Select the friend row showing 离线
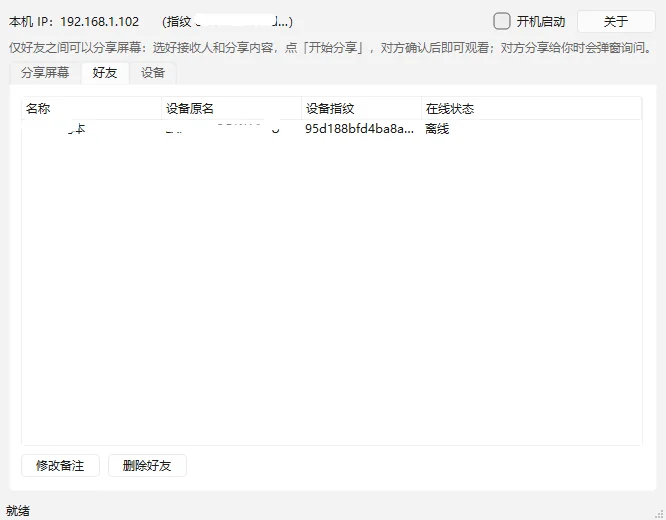Screen dimensions: 666x520 click(331, 129)
